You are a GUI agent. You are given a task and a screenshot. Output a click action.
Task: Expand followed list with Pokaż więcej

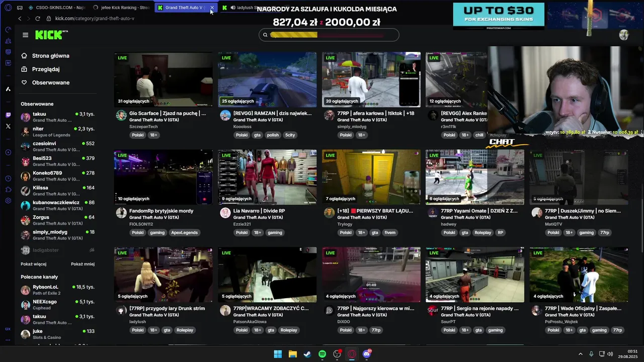pyautogui.click(x=33, y=264)
